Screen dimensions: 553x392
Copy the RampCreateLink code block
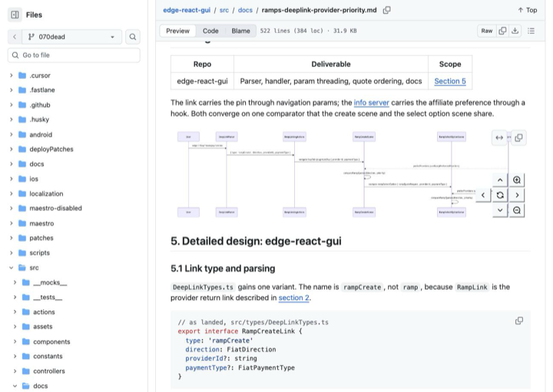tap(519, 321)
